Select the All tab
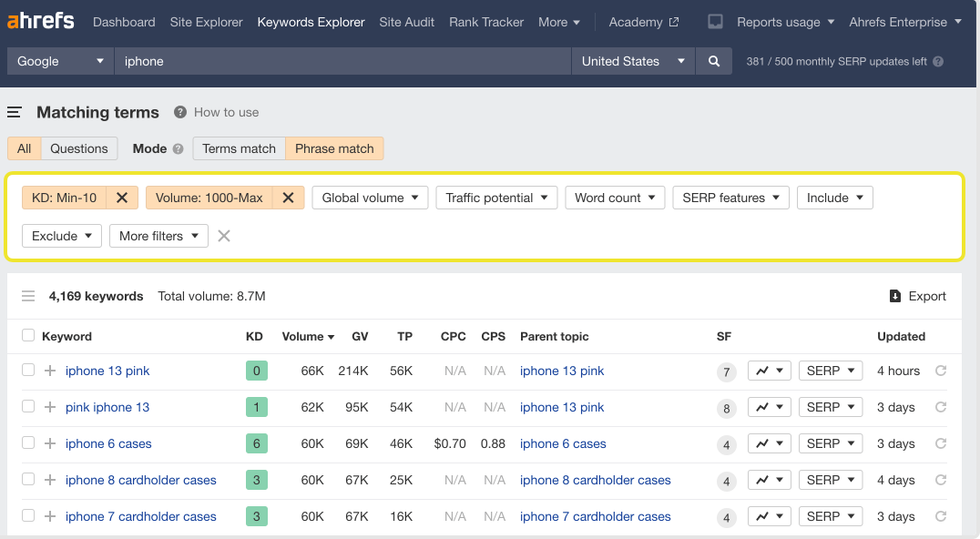Screen dimensions: 980x539 [24, 148]
